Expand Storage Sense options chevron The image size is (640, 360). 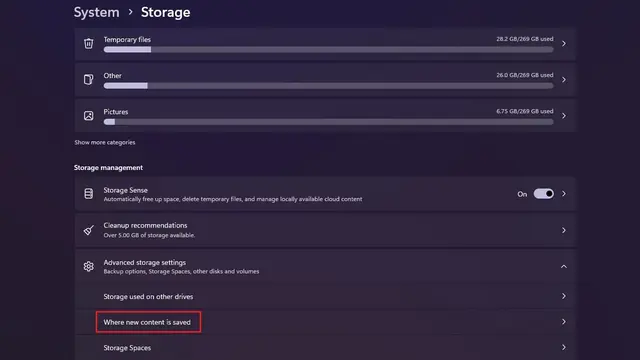(x=564, y=193)
